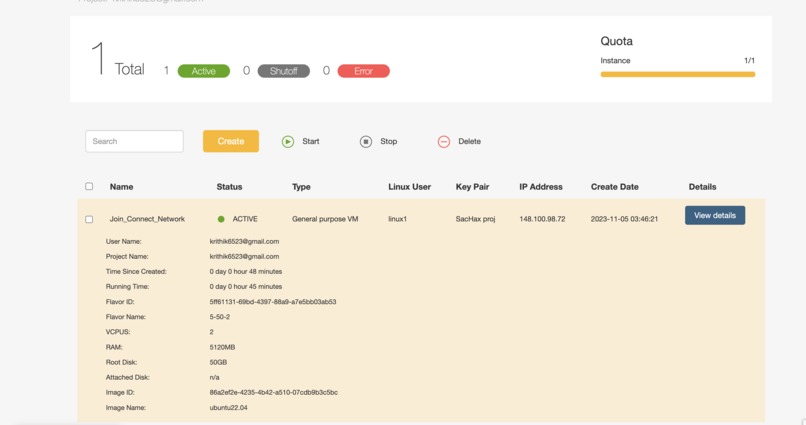Click the yellow Create button
Screen dimensions: 806x425
231,141
